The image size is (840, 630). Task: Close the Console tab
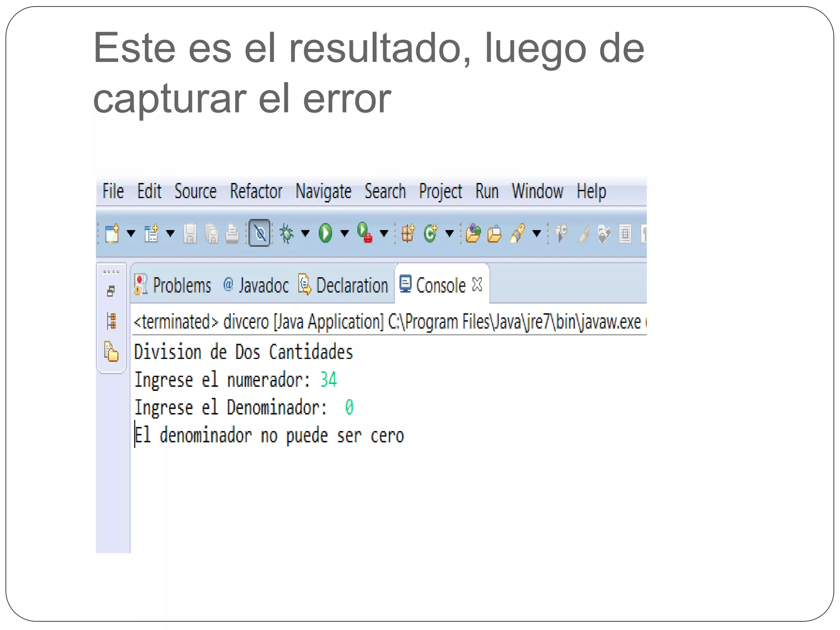(477, 284)
